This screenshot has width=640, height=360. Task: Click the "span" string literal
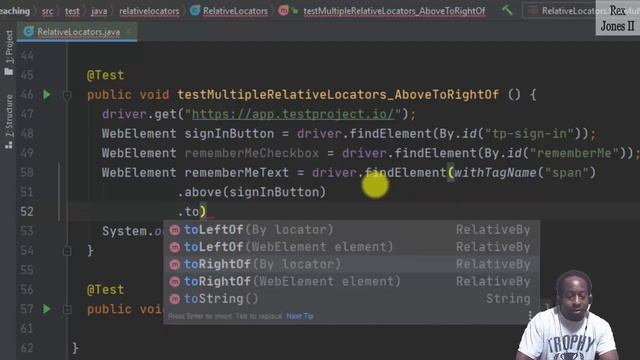tap(566, 173)
